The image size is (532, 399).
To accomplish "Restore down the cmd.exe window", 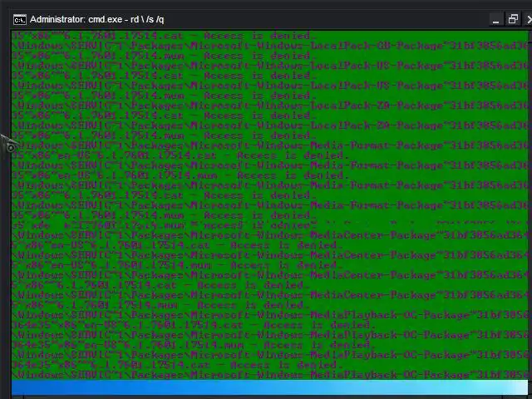I will tap(513, 19).
